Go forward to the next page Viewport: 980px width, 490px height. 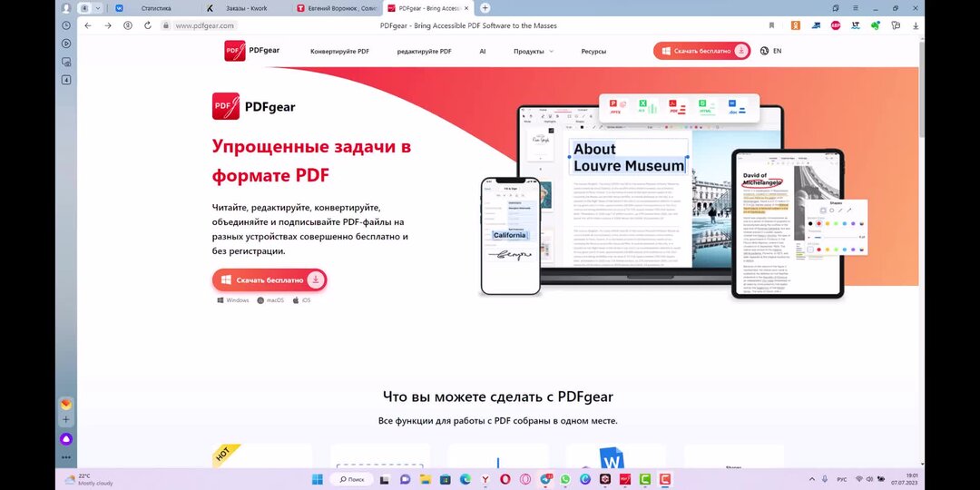pyautogui.click(x=108, y=25)
